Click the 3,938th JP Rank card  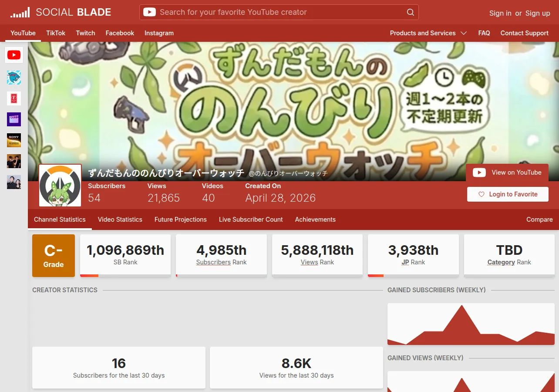(413, 256)
